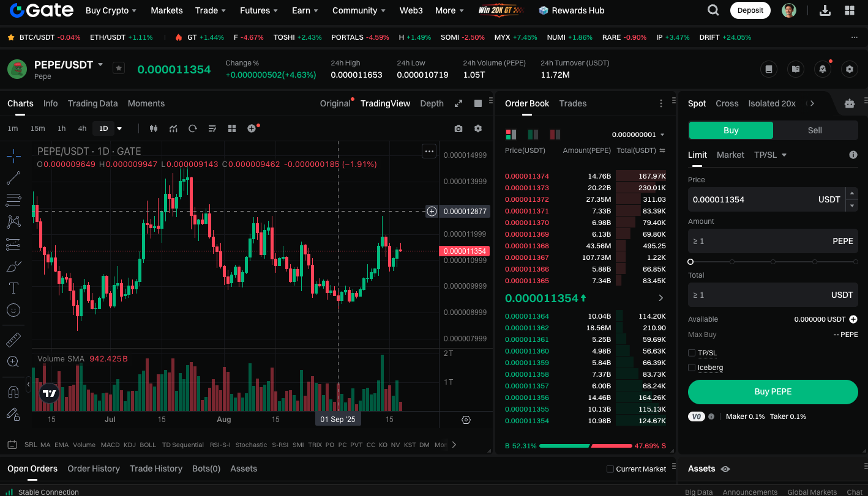Enable the TP/SL checkbox
Image resolution: width=868 pixels, height=496 pixels.
click(x=692, y=353)
